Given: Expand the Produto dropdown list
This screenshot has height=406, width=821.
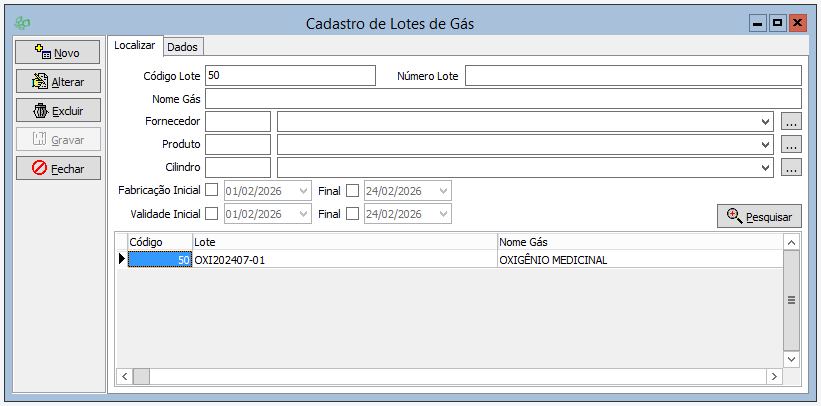Looking at the screenshot, I should (765, 145).
